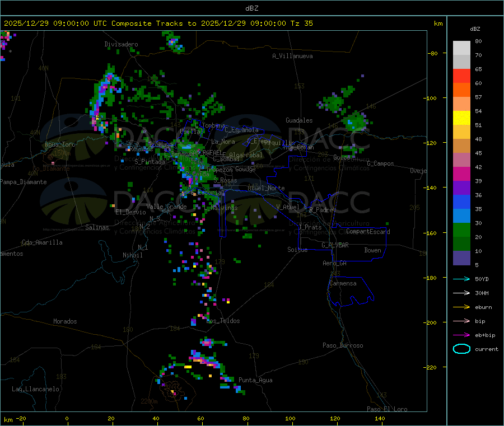Click the -80 km axis tick label
The height and width of the screenshot is (426, 504).
pyautogui.click(x=433, y=54)
